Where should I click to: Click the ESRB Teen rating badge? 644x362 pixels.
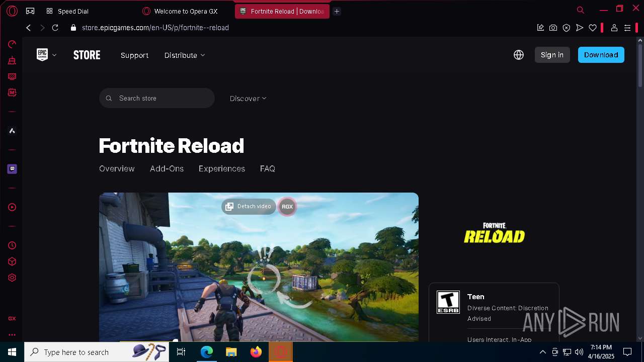pos(448,303)
